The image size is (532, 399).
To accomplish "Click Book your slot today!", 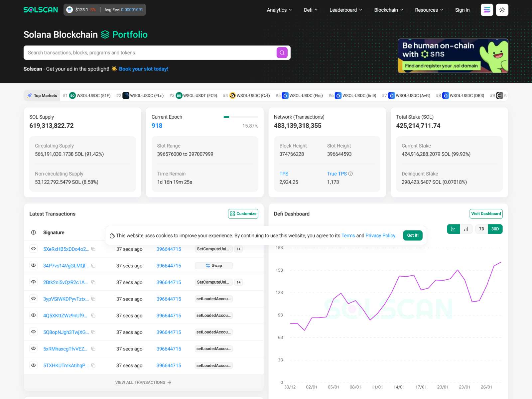I will point(144,69).
